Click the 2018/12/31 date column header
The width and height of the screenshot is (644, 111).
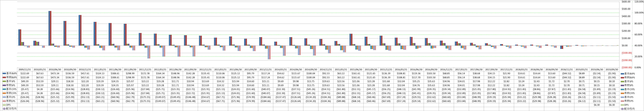click(567, 69)
